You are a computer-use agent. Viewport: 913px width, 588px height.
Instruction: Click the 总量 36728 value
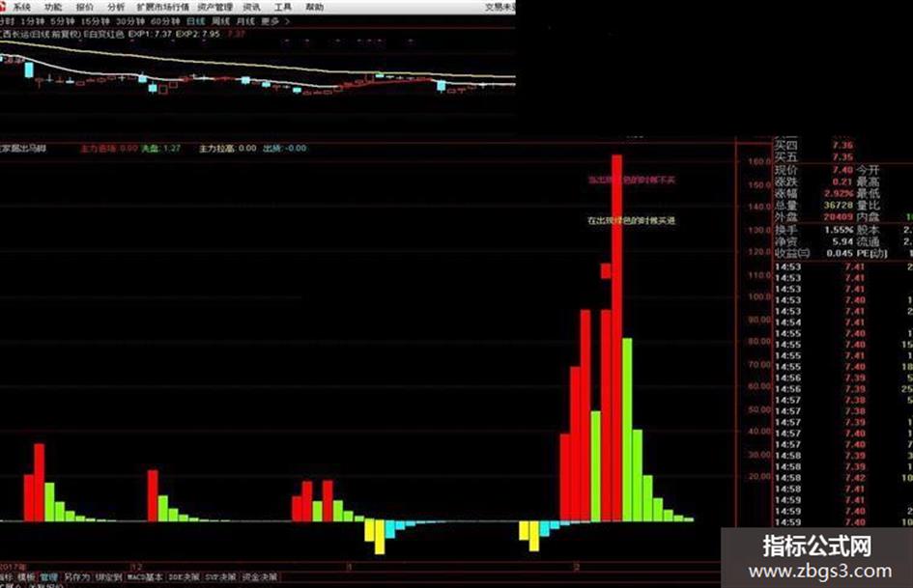point(839,205)
